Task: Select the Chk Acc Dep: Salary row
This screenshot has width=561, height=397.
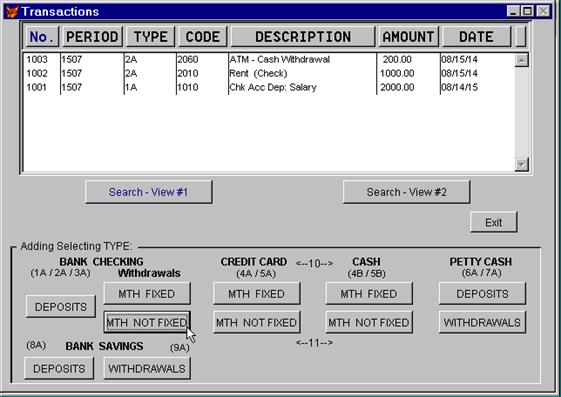Action: point(269,87)
